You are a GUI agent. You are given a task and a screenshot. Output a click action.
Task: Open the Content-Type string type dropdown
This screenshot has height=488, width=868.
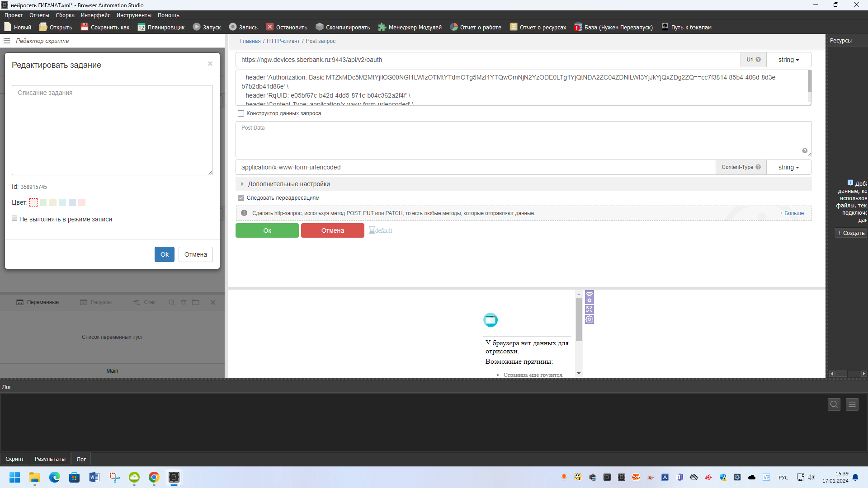click(x=788, y=167)
